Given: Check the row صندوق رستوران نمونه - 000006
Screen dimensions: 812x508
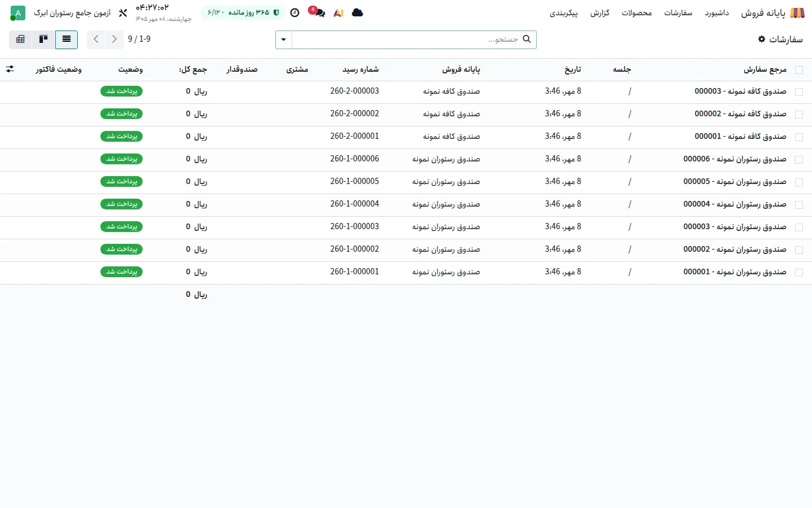Looking at the screenshot, I should click(798, 160).
